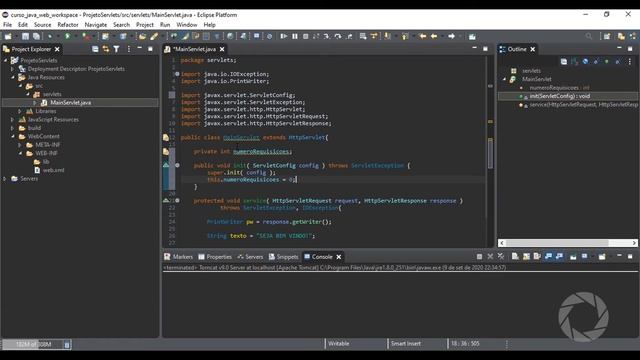Select web.xml in the project tree
Viewport: 640px width, 360px height.
53,170
